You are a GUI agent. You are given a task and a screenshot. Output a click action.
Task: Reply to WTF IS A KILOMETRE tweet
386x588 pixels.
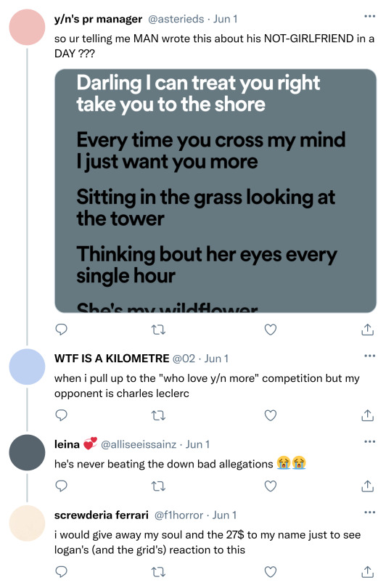tap(61, 415)
